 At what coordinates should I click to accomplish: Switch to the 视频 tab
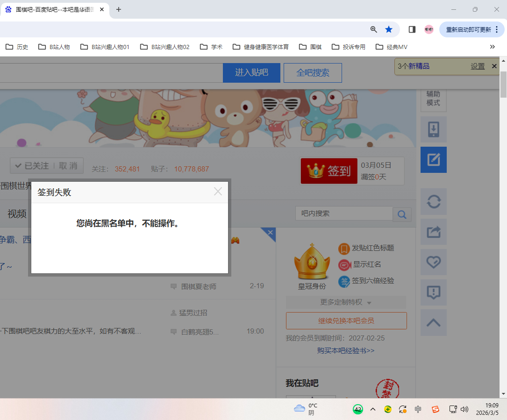click(x=17, y=214)
